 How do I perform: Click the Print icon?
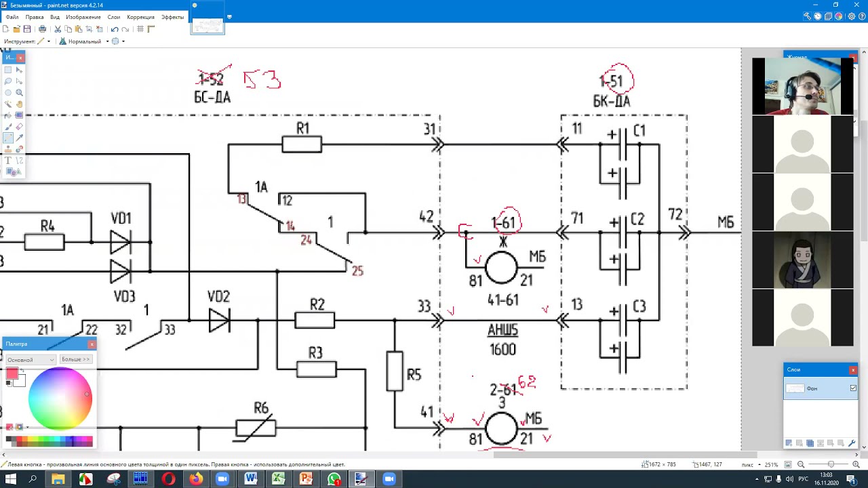[42, 29]
